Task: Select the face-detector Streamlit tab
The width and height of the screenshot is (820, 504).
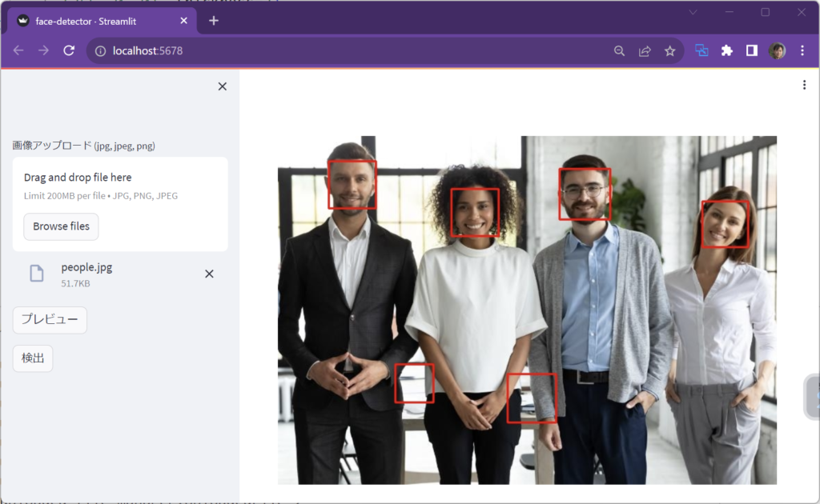Action: (102, 21)
